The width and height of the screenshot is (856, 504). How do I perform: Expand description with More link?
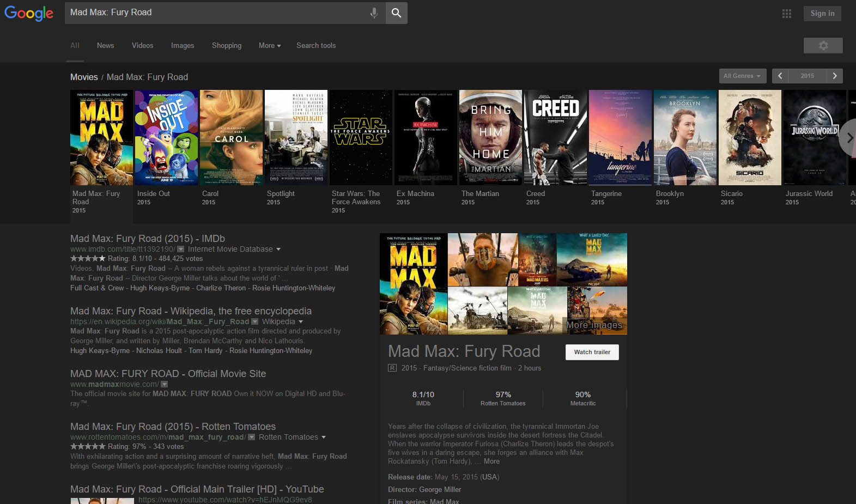click(491, 461)
